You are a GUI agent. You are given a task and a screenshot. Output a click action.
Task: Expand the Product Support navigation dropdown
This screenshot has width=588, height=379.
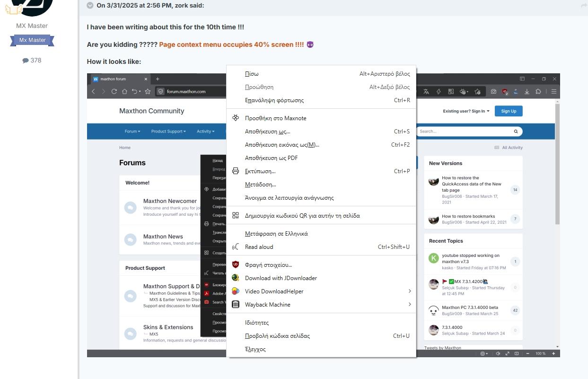tap(168, 132)
